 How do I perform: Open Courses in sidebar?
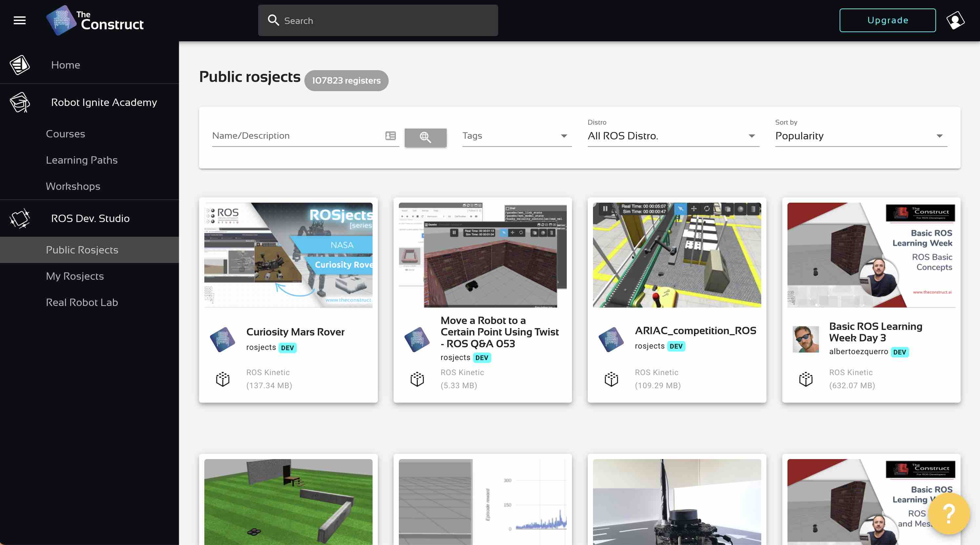pyautogui.click(x=66, y=134)
